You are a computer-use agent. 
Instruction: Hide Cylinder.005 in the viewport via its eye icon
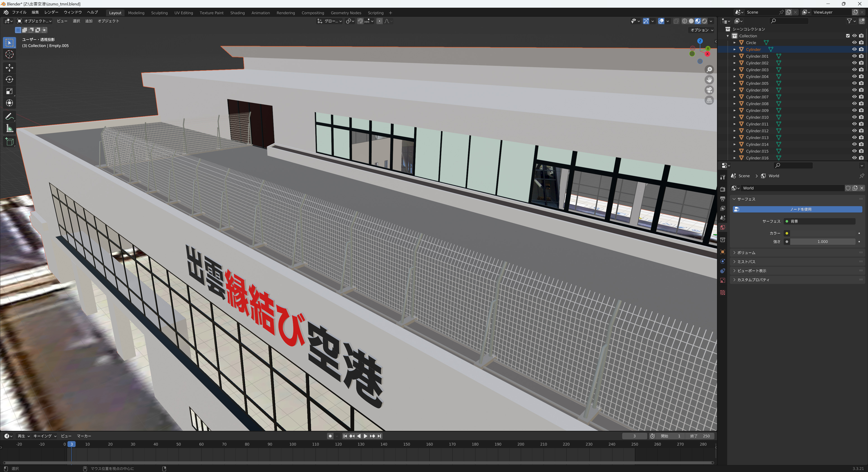coord(854,83)
